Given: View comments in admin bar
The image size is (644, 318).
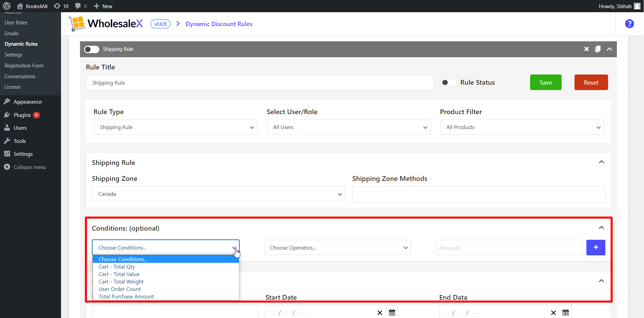Looking at the screenshot, I should point(81,6).
